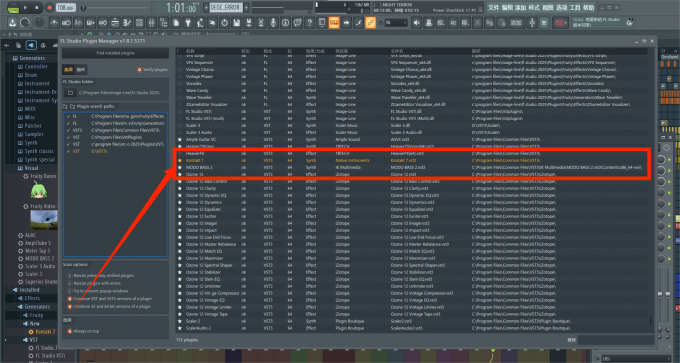This screenshot has height=363, width=680.
Task: Click the orange piano keyboard toolbar icon
Action: coord(334,23)
